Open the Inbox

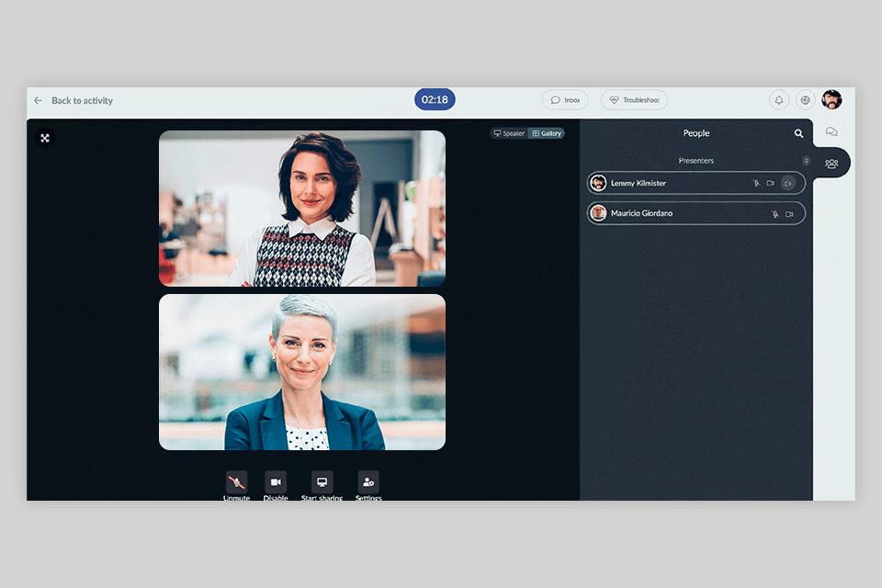tap(565, 100)
